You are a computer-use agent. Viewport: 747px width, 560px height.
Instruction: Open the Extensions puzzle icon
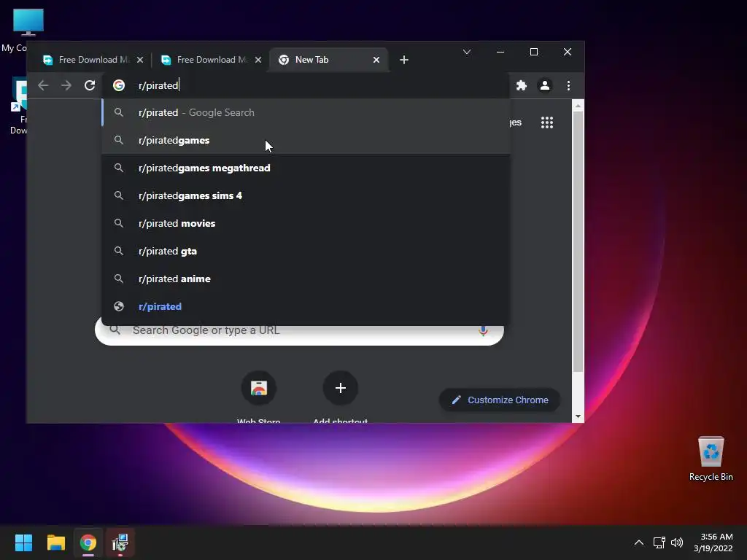522,85
